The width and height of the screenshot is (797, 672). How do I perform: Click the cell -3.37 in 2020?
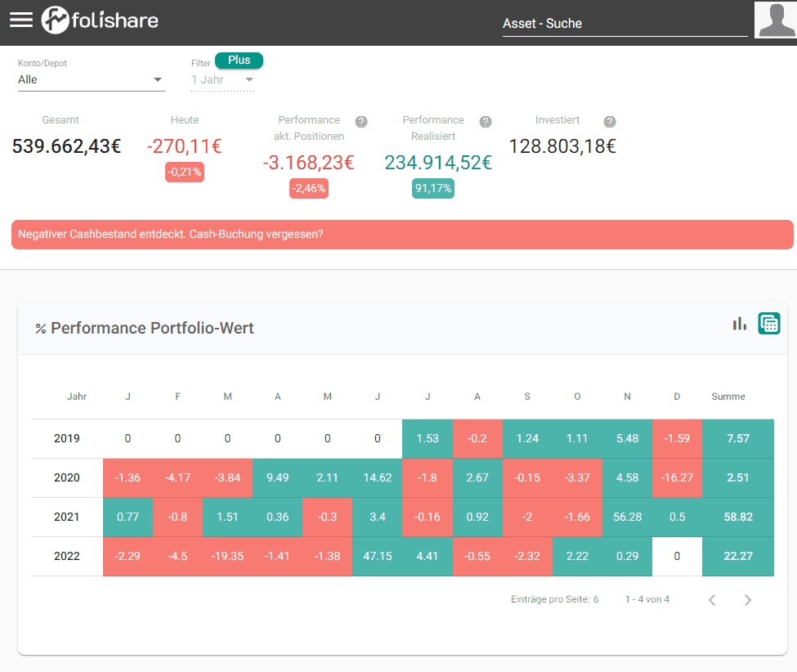pyautogui.click(x=577, y=477)
